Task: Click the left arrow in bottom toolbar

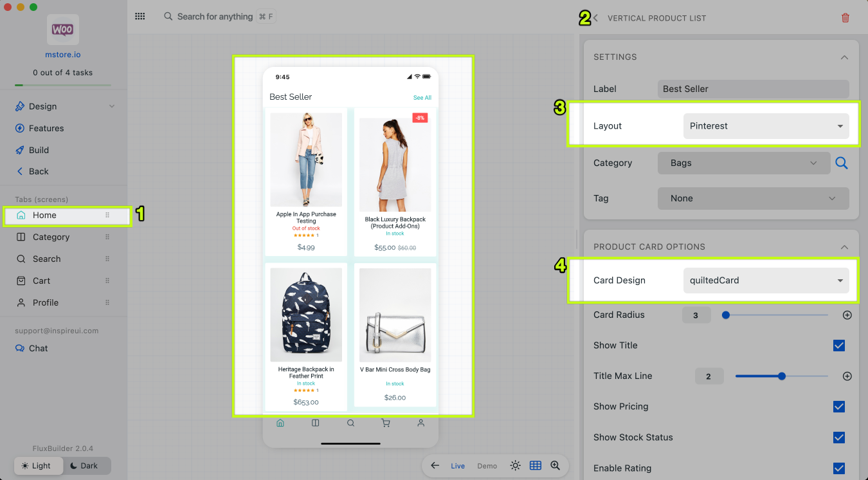Action: click(435, 466)
